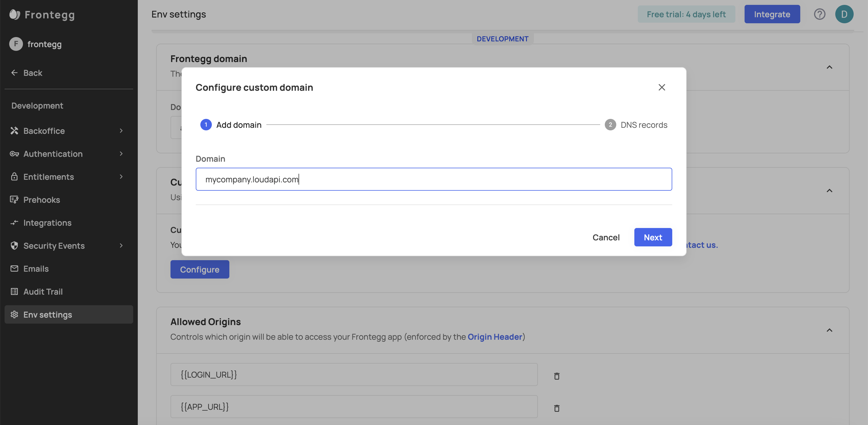Expand the Authentication submenu
This screenshot has height=425, width=868.
[121, 154]
